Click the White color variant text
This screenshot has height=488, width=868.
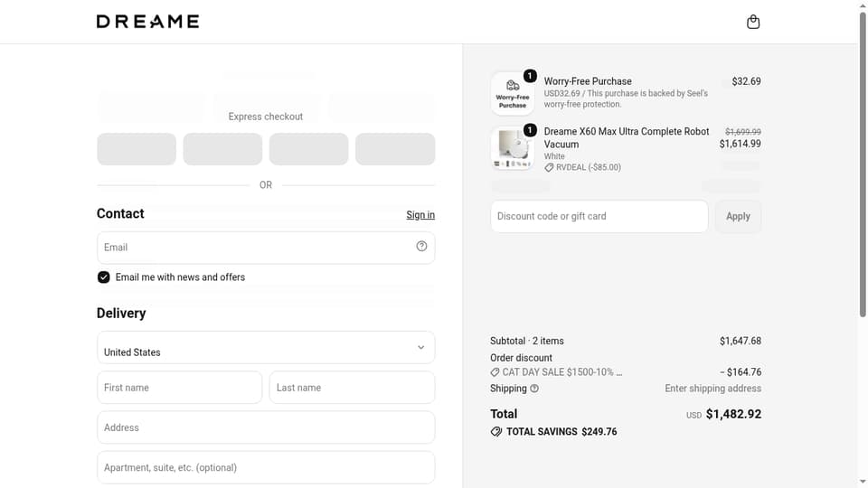[554, 156]
